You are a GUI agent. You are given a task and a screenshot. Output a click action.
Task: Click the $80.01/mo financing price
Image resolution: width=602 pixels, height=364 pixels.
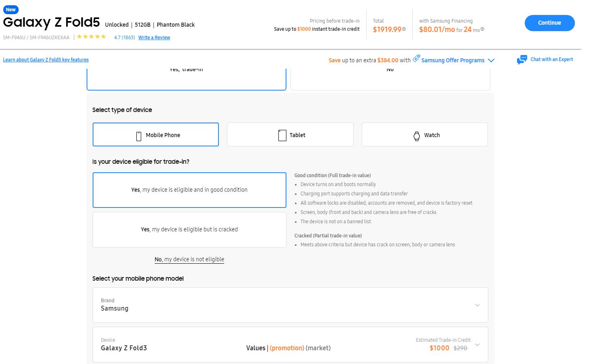437,30
